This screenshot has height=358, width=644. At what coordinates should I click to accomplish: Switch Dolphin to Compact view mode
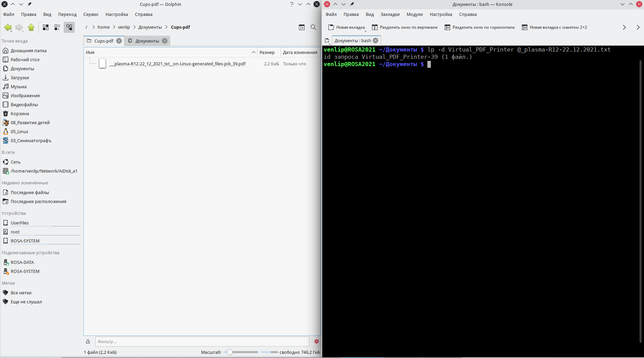point(57,27)
